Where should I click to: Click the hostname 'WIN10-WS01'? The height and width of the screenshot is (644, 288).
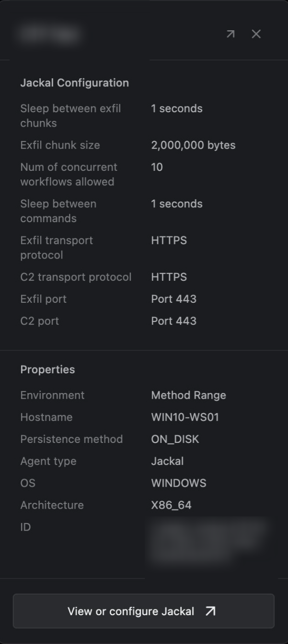[x=185, y=417]
